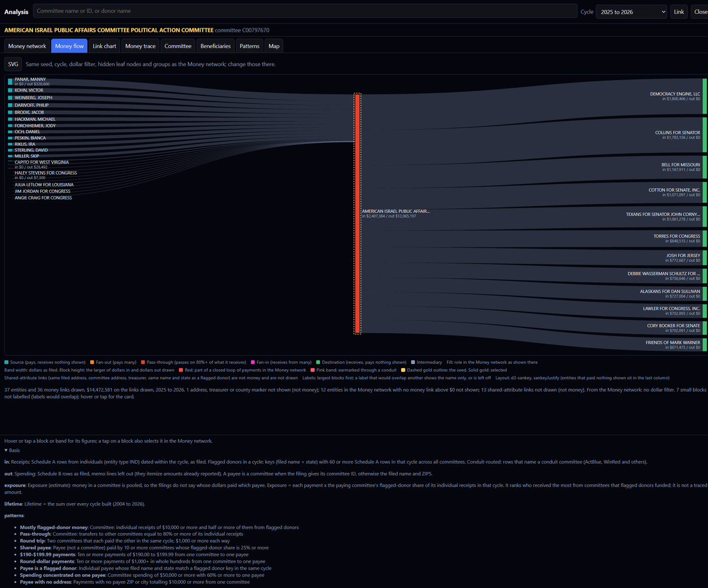Select the 'CAPITO FOR WEST VIRGINIA' label
The height and width of the screenshot is (588, 708).
pos(42,162)
